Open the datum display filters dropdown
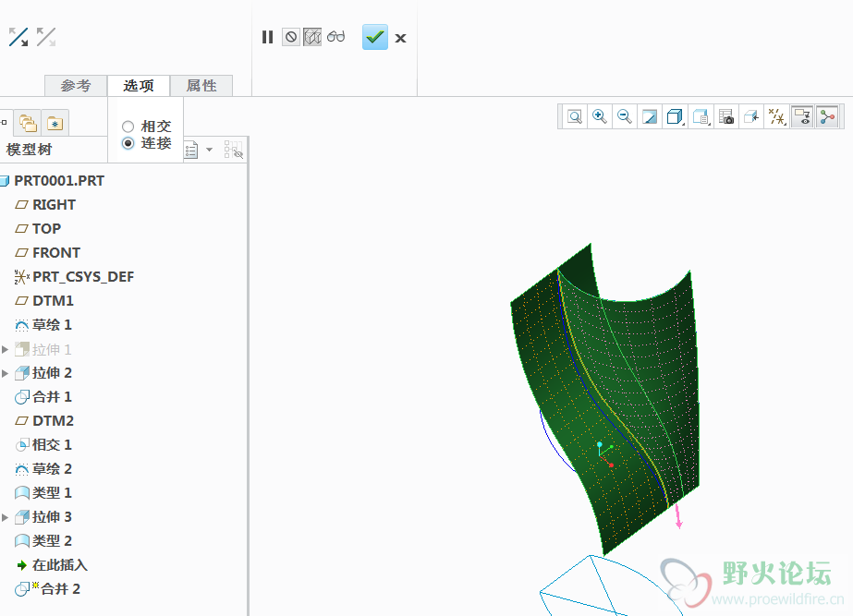Viewport: 853px width, 616px height. click(x=777, y=116)
